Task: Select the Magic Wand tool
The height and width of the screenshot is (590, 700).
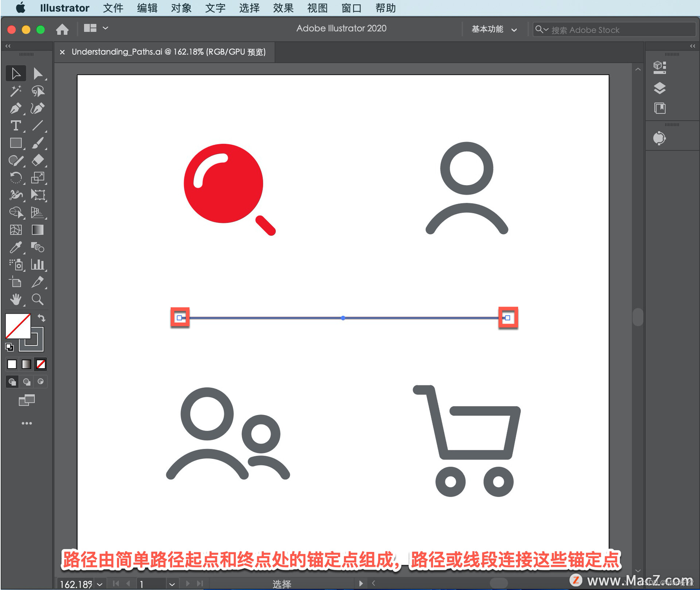Action: point(15,91)
